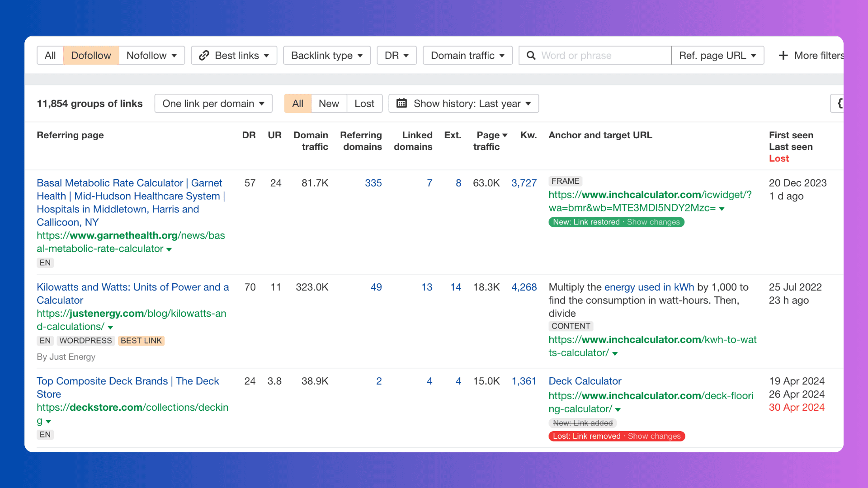The width and height of the screenshot is (868, 488).
Task: Open the Nofollow dropdown
Action: (x=152, y=55)
